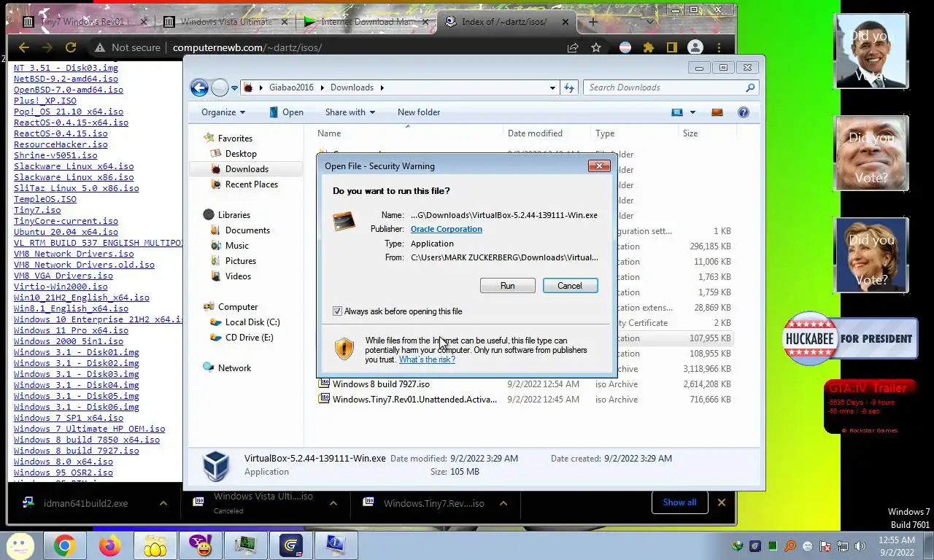The height and width of the screenshot is (560, 934).
Task: Sort files by the Size column
Action: pos(706,133)
